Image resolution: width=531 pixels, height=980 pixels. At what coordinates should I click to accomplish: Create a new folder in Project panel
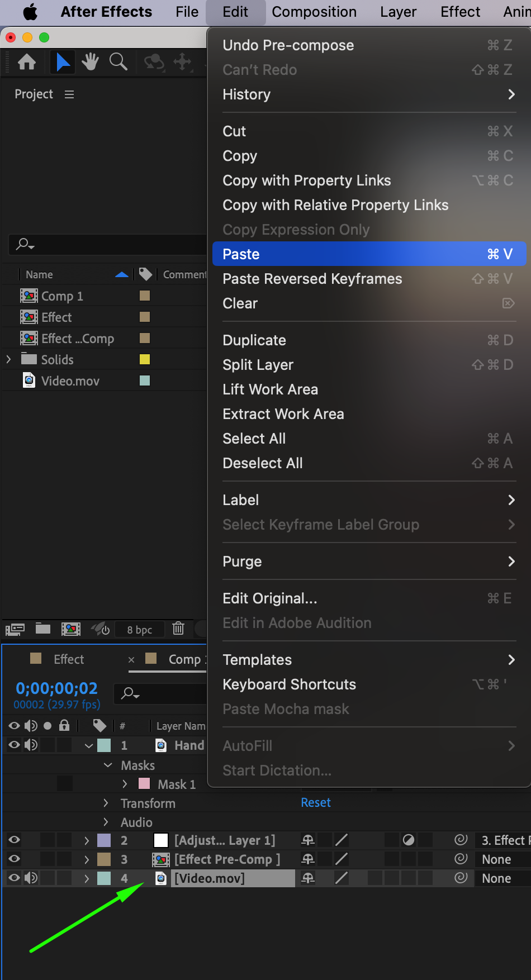point(43,629)
